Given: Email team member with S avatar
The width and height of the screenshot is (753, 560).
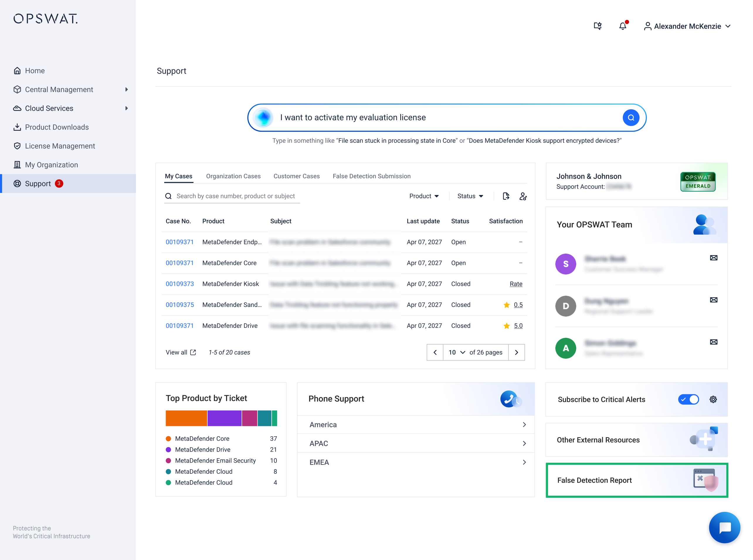Looking at the screenshot, I should pyautogui.click(x=713, y=258).
